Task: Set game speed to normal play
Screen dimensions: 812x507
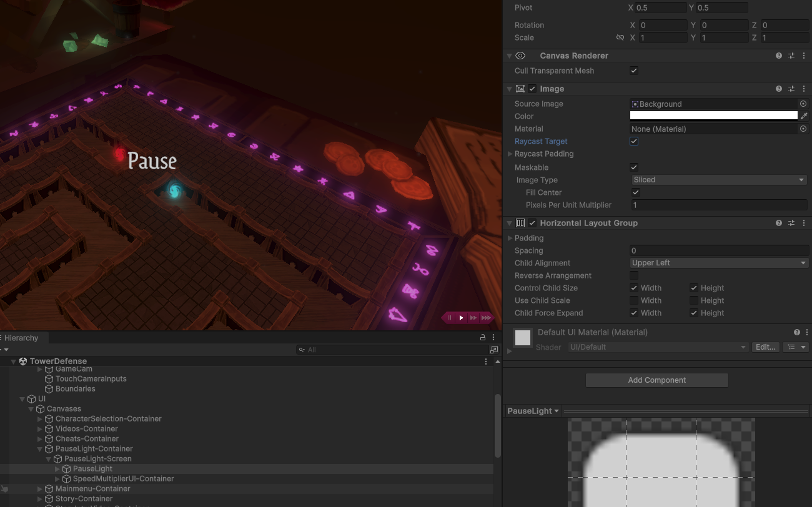Action: [x=461, y=318]
